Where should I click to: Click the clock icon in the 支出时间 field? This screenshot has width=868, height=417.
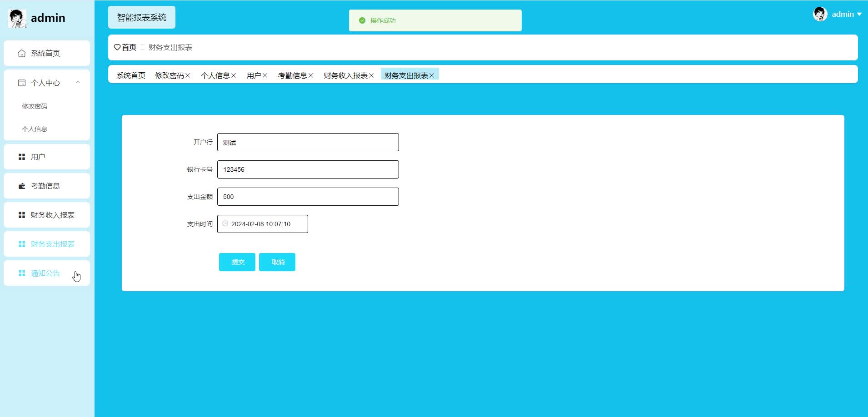point(225,223)
